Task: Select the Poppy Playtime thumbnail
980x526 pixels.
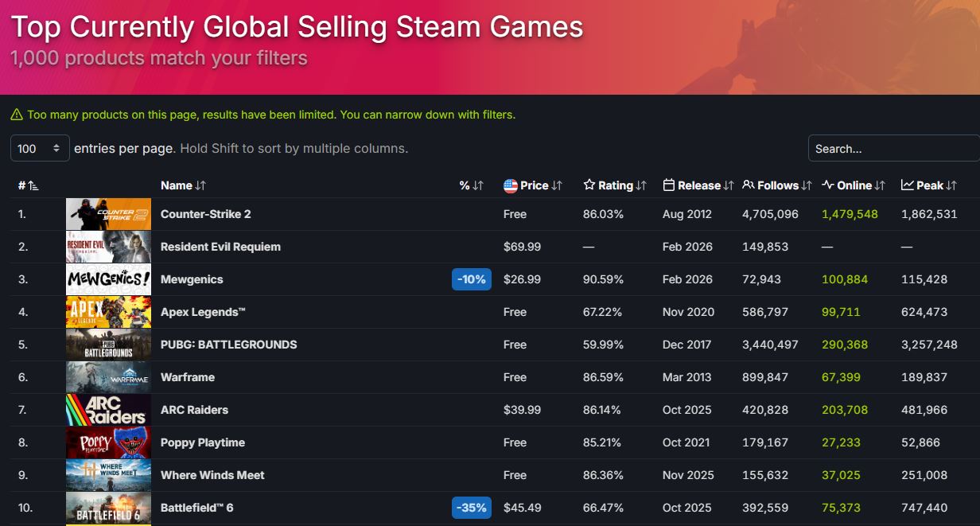Action: [108, 442]
